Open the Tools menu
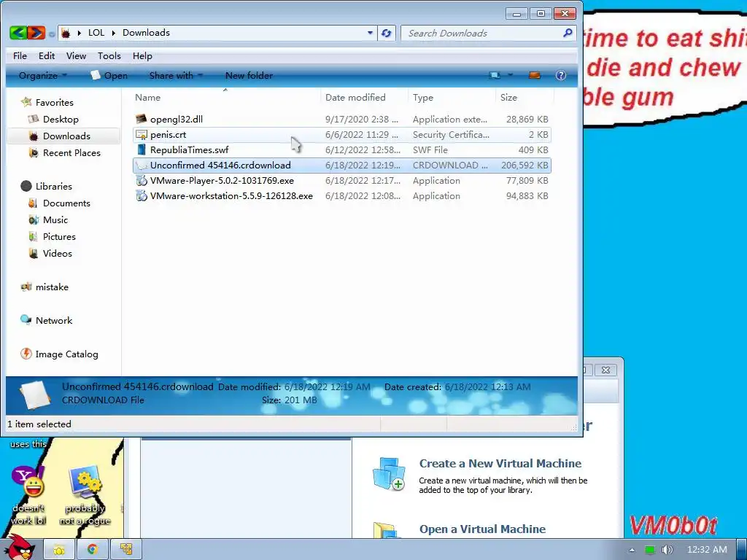The width and height of the screenshot is (747, 560). [109, 55]
